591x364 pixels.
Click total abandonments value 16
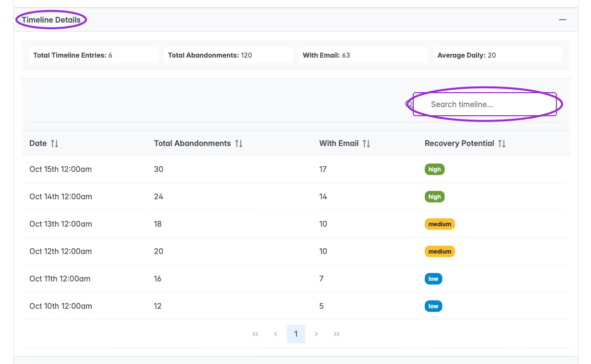click(158, 279)
